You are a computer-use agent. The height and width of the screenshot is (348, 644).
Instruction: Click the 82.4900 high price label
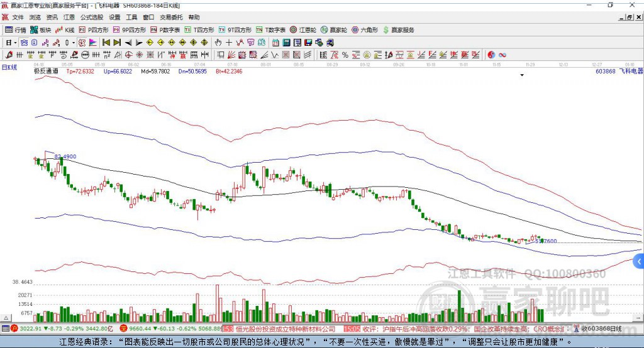click(x=65, y=156)
